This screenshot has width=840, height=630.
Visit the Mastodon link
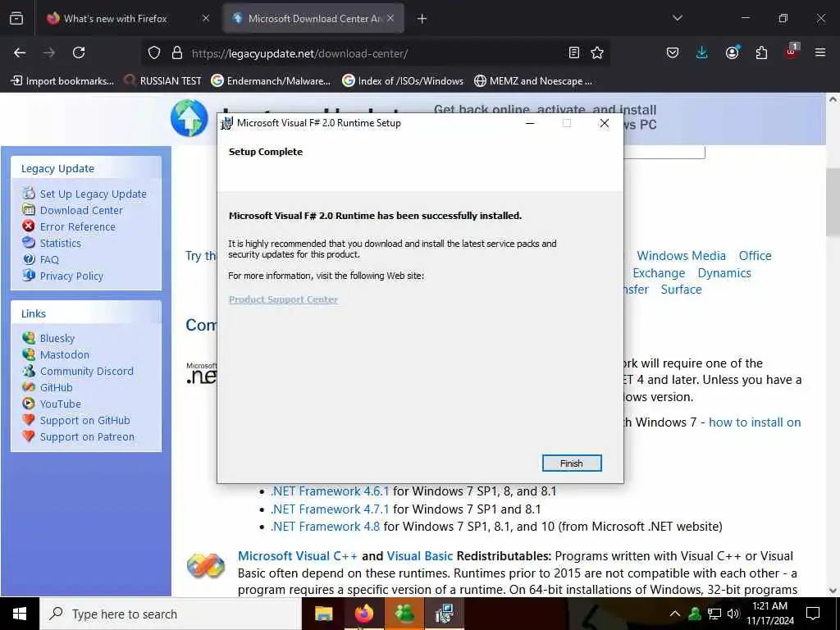coord(65,354)
